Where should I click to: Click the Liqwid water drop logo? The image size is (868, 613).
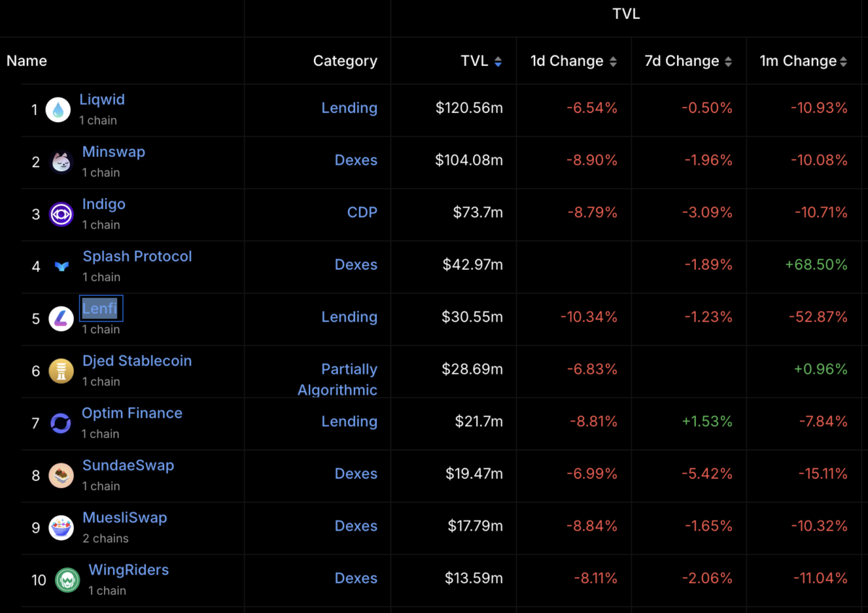(x=58, y=110)
